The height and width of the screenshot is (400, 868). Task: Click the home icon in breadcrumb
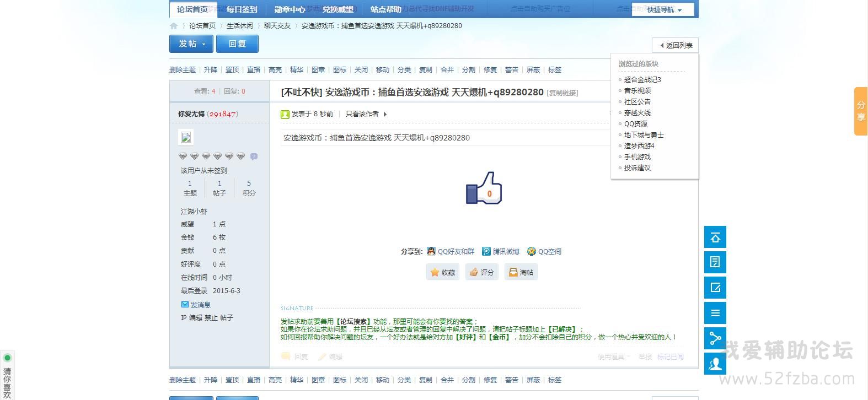click(x=174, y=26)
